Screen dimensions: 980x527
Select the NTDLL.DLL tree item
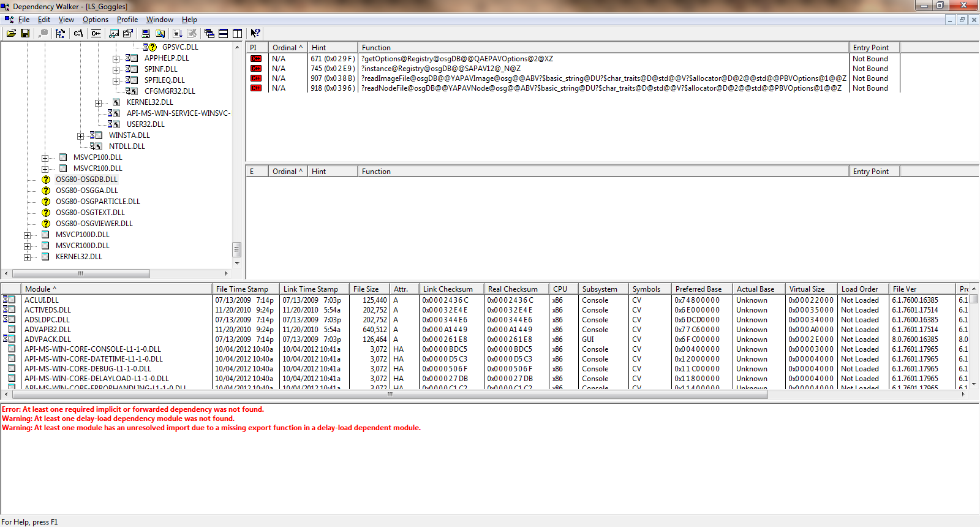click(127, 146)
